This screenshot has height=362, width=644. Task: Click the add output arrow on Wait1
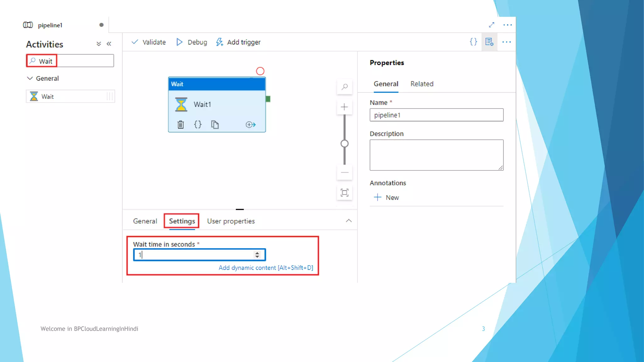[x=251, y=125]
